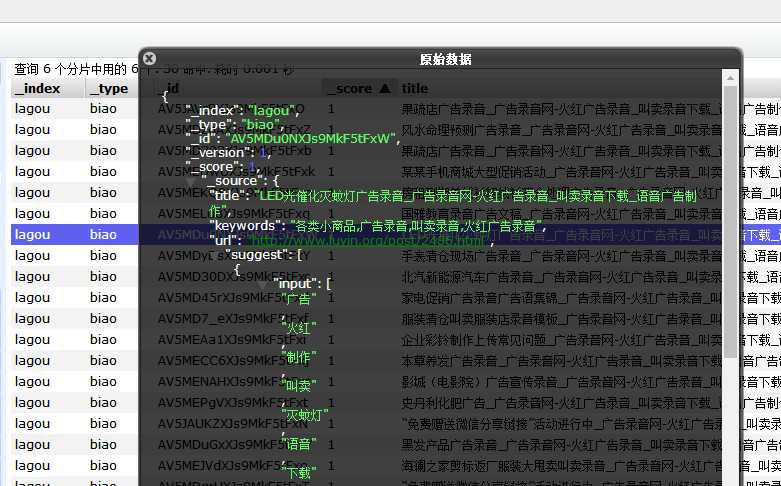Click the input value "灭蚊灯"

click(x=305, y=415)
